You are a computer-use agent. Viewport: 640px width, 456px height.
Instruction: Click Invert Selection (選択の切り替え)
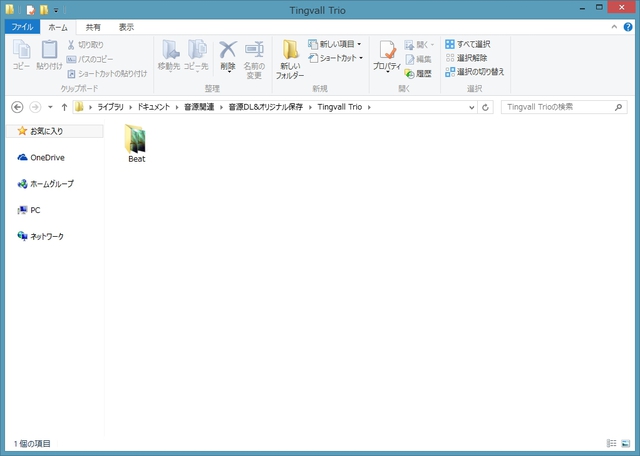pos(474,72)
